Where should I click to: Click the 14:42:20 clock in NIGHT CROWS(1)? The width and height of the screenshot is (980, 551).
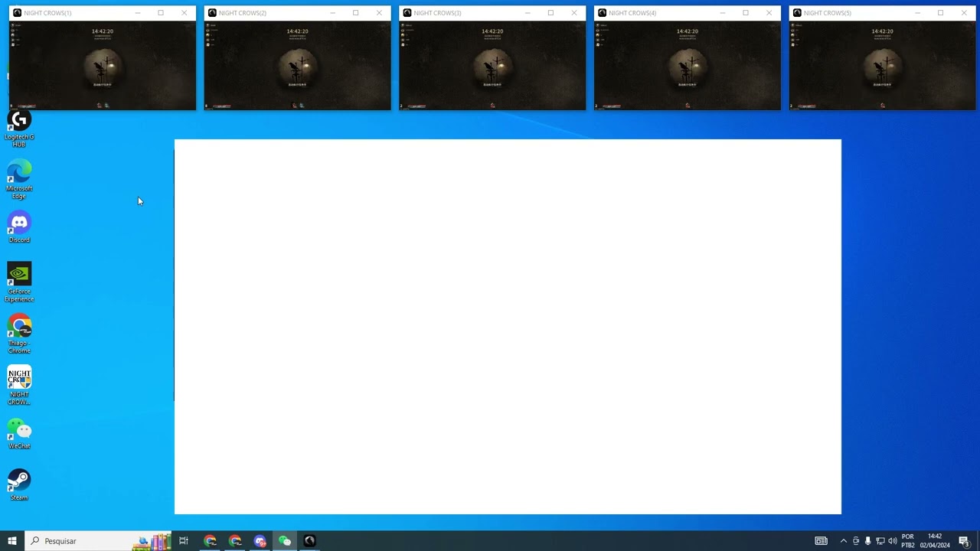pyautogui.click(x=103, y=31)
